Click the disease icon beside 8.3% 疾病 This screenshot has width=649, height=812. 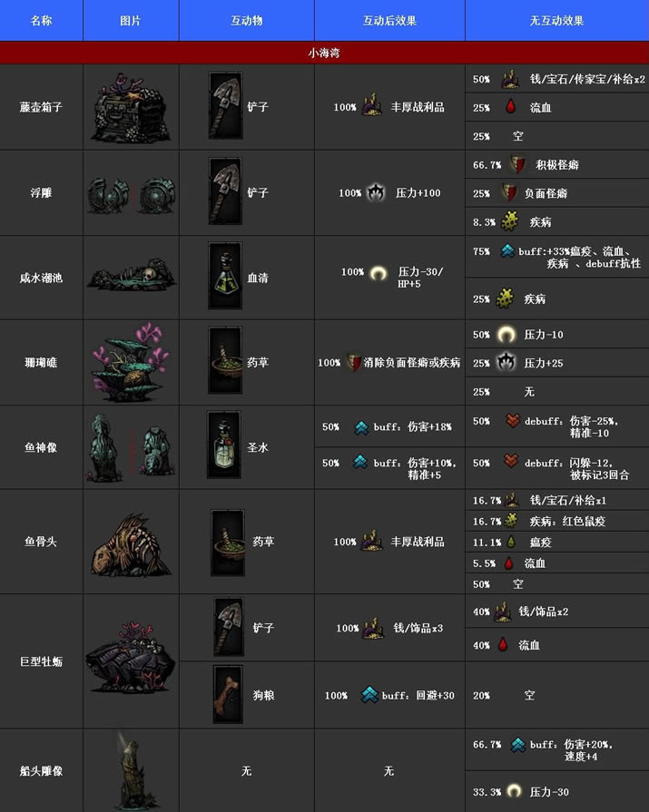point(510,221)
